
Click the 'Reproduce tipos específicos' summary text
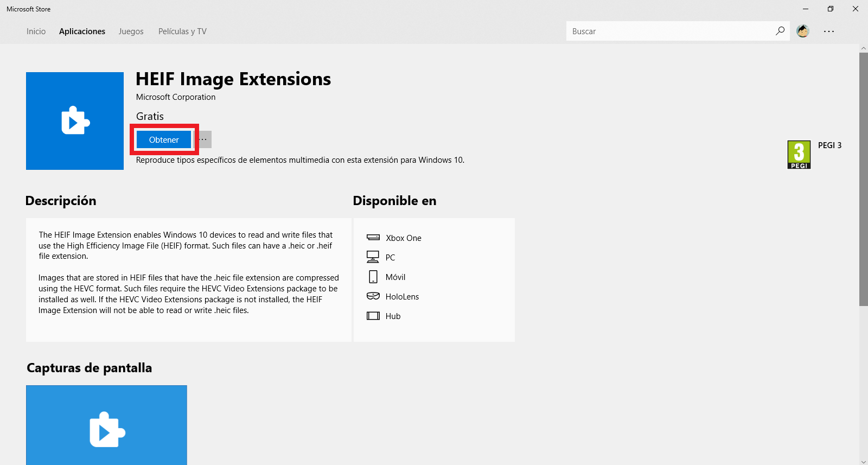tap(300, 160)
